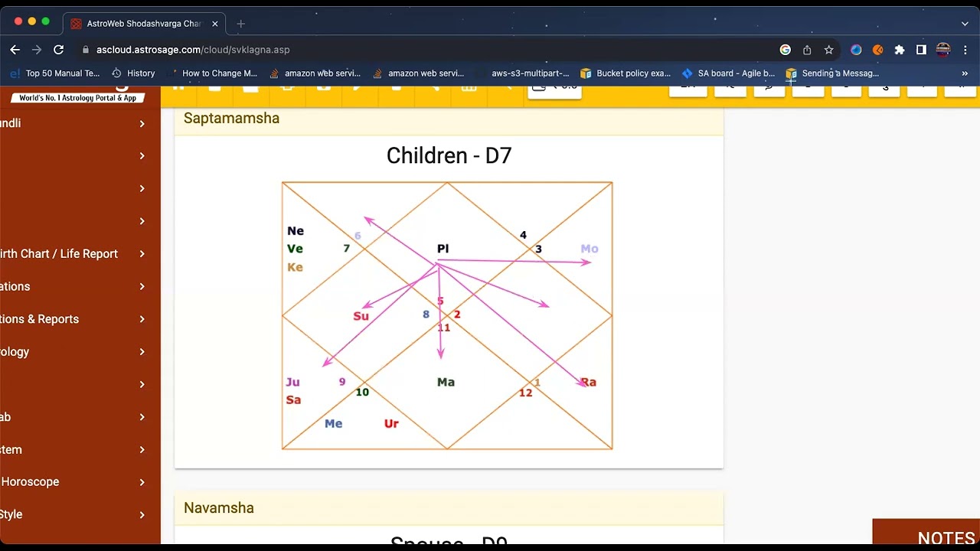Viewport: 980px width, 551px height.
Task: Open the Chrome profile avatar
Action: click(943, 50)
